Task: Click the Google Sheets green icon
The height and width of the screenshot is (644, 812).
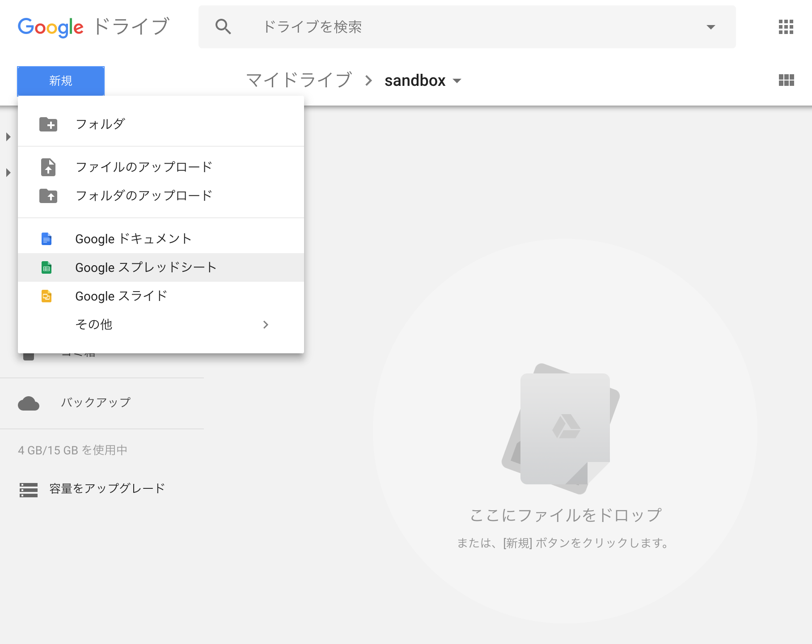Action: point(47,267)
